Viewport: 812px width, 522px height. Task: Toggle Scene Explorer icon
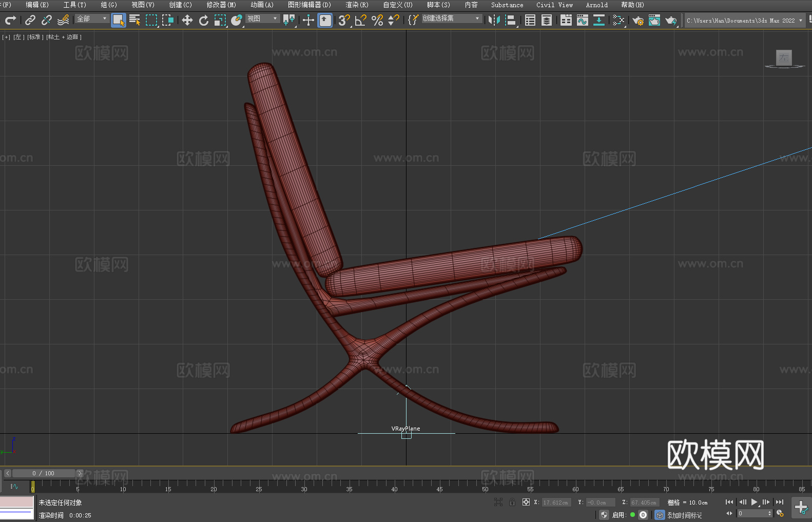click(530, 20)
